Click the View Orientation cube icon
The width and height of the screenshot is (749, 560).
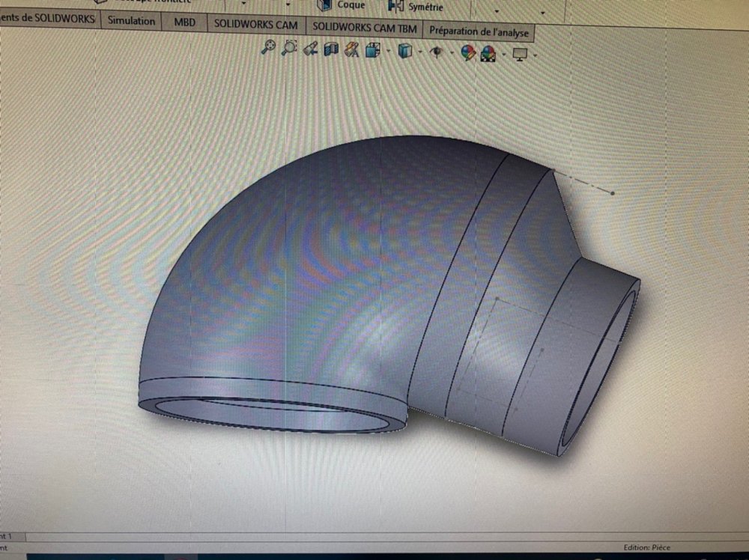point(372,51)
